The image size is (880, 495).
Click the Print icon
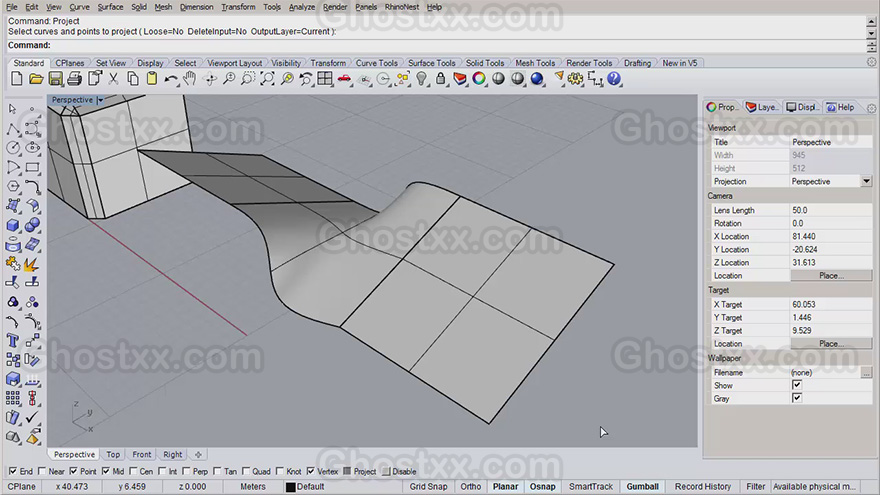[75, 79]
